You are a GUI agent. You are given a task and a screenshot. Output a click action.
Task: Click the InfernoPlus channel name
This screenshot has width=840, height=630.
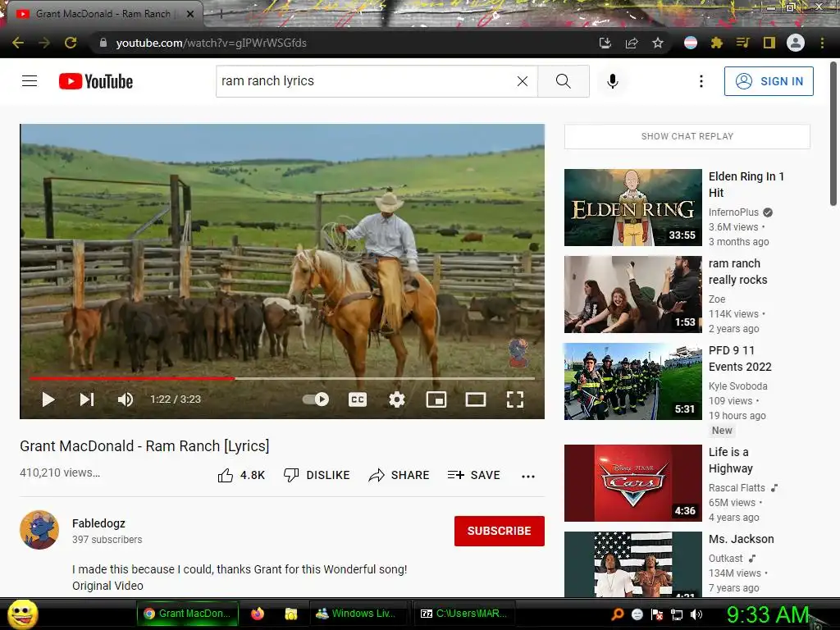pos(733,212)
